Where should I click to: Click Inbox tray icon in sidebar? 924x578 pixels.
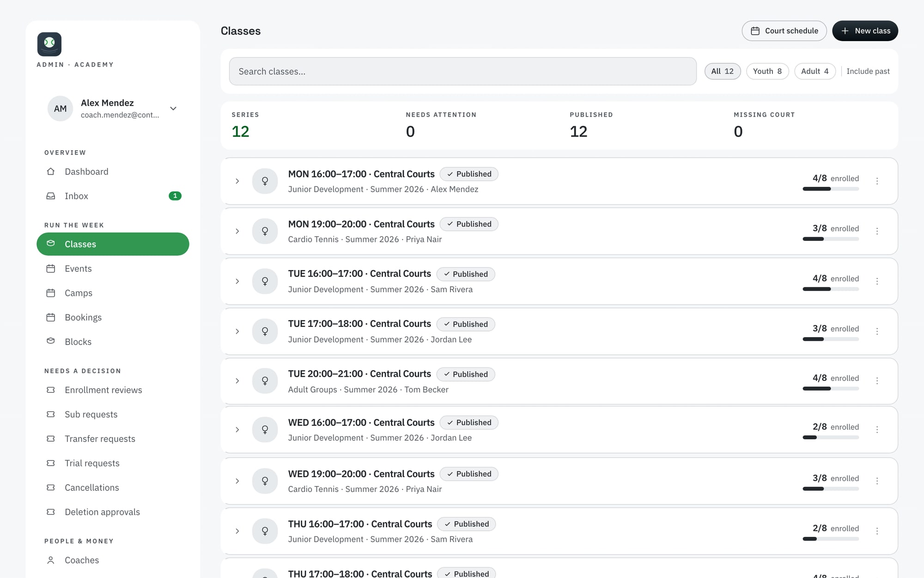click(51, 196)
